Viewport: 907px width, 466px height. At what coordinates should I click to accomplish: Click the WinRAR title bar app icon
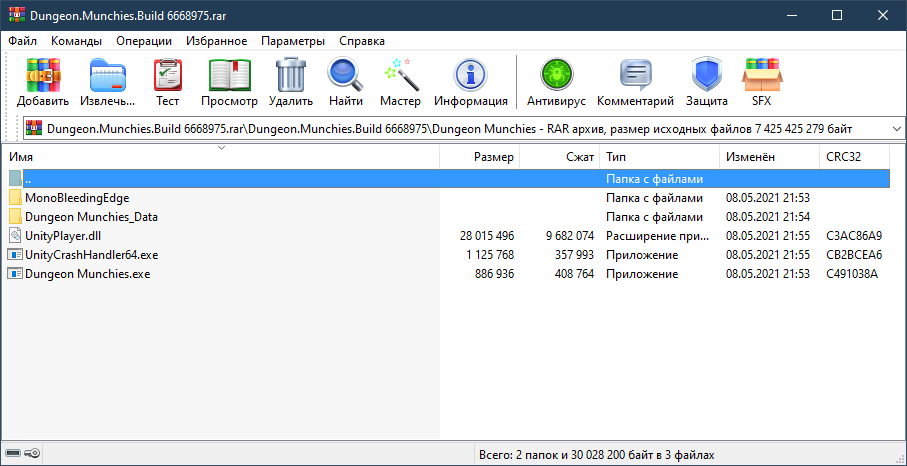click(16, 16)
